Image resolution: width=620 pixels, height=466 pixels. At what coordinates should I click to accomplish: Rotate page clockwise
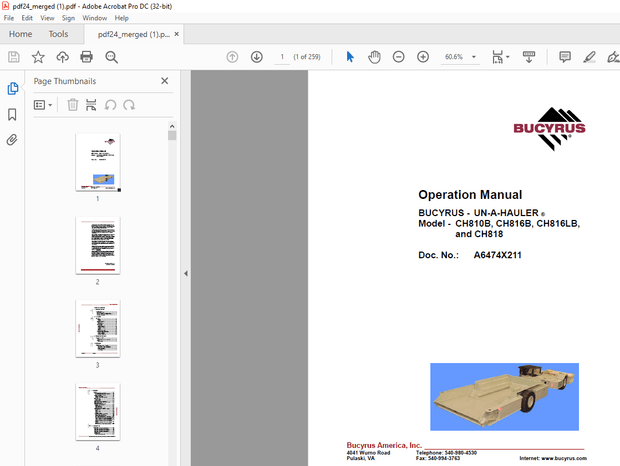(129, 105)
